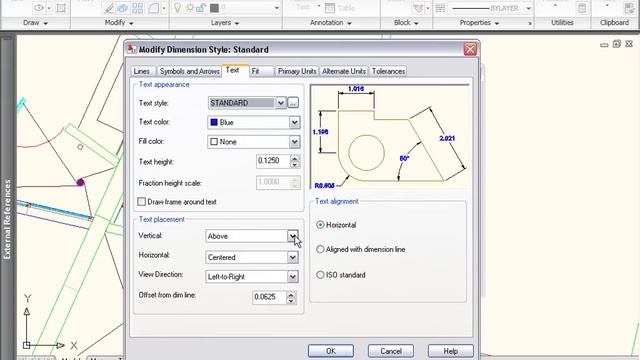Open the External References palette bar

click(7, 219)
